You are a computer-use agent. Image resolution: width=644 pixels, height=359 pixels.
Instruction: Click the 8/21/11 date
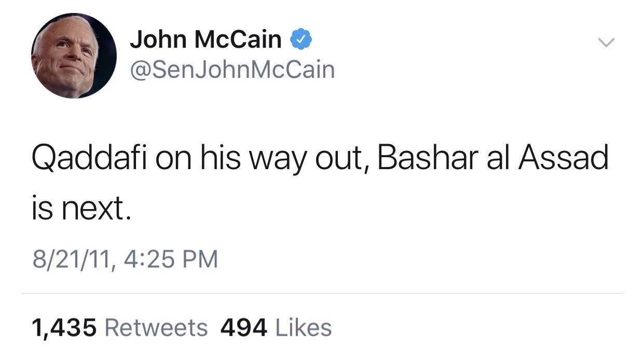pyautogui.click(x=70, y=259)
